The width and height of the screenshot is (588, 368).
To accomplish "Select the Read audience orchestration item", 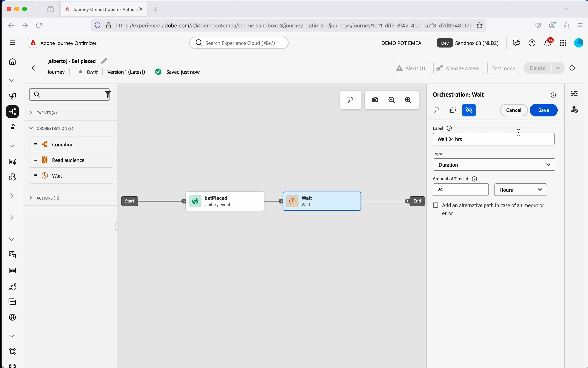I will [71, 160].
